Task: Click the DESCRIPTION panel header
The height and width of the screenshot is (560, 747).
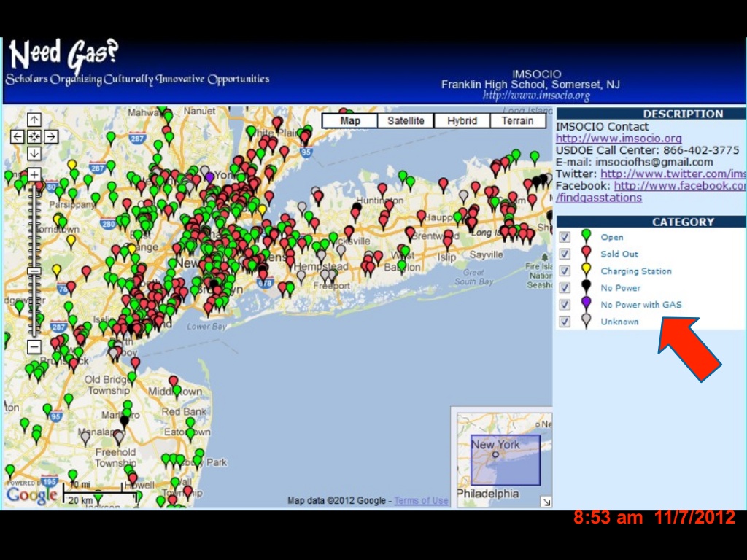Action: (x=651, y=114)
